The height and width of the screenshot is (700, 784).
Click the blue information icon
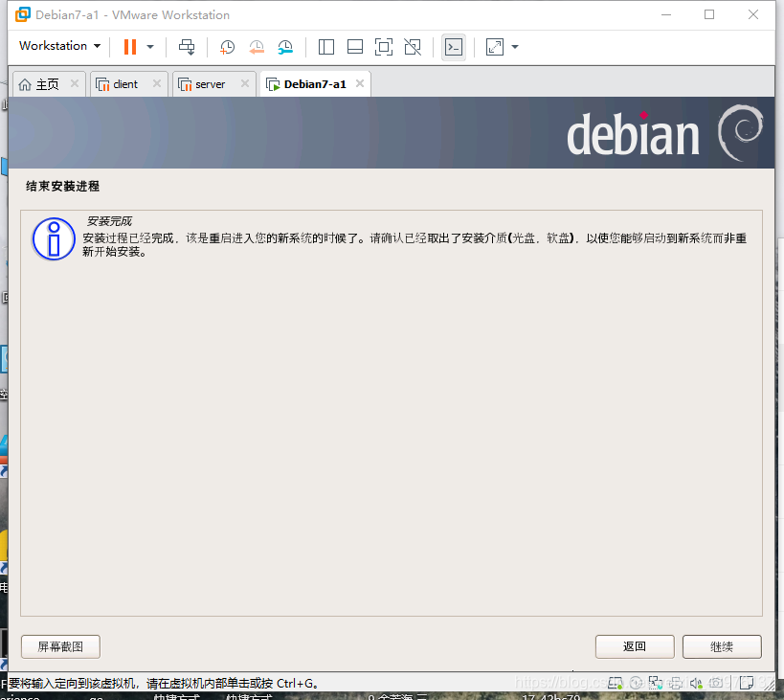click(54, 238)
